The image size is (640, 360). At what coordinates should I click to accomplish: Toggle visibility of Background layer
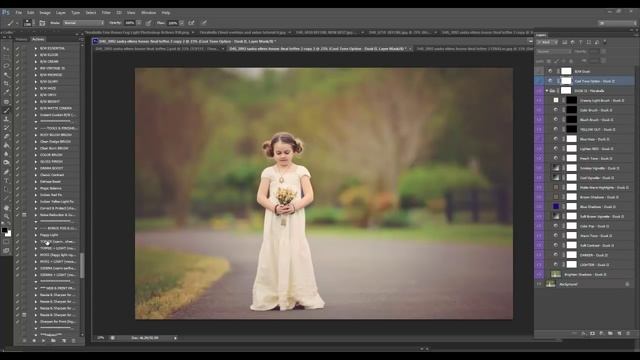click(539, 284)
